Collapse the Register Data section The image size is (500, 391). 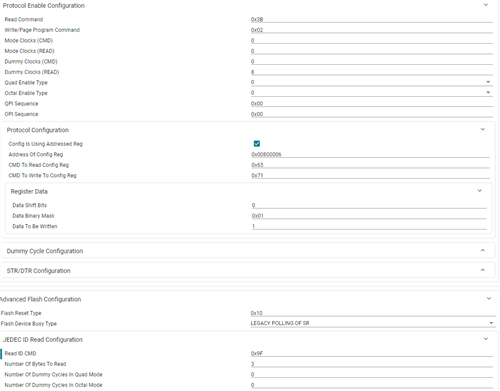[x=480, y=191]
